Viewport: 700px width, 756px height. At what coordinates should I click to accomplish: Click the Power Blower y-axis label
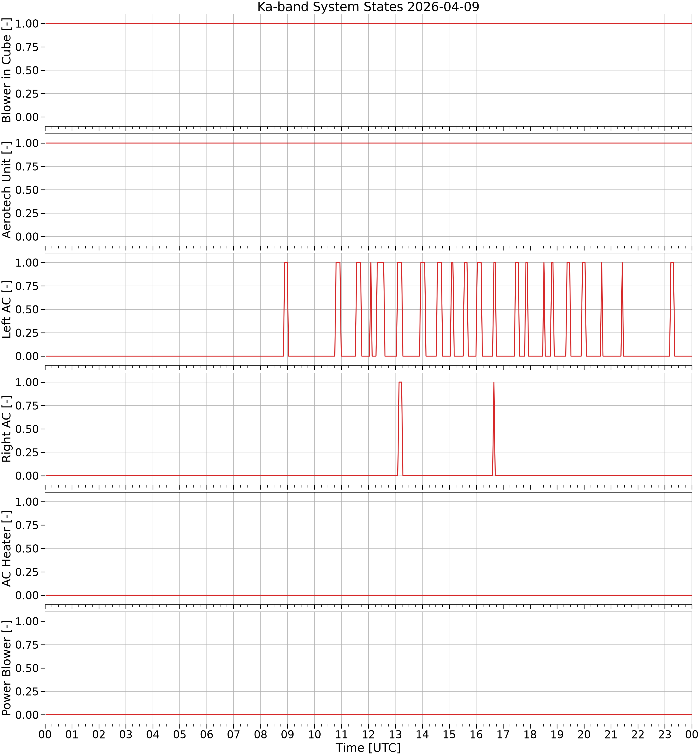[x=7, y=668]
